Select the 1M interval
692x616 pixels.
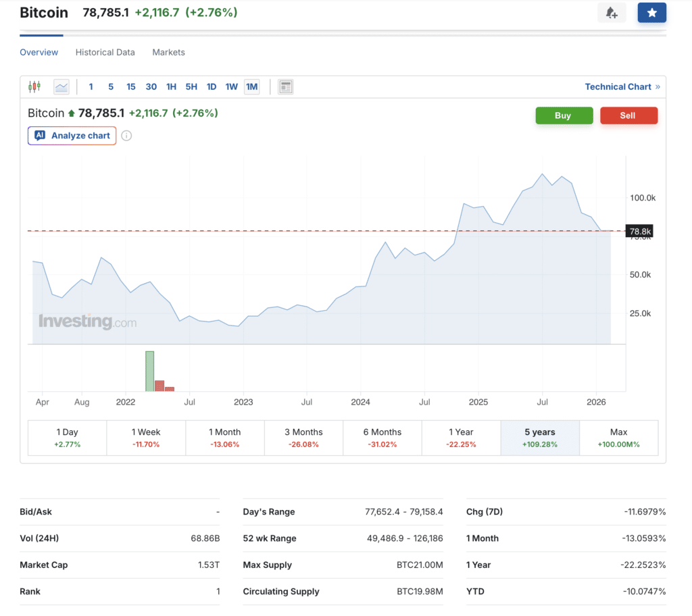pyautogui.click(x=251, y=86)
